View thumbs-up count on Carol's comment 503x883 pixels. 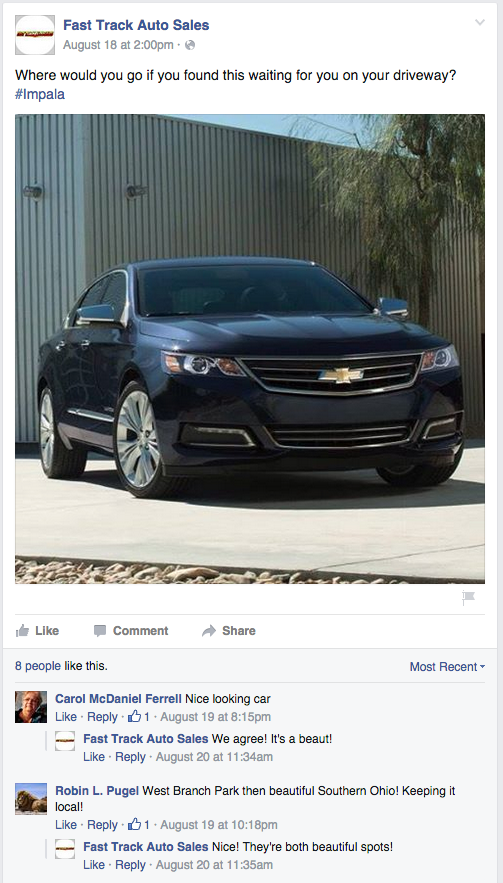click(x=139, y=717)
